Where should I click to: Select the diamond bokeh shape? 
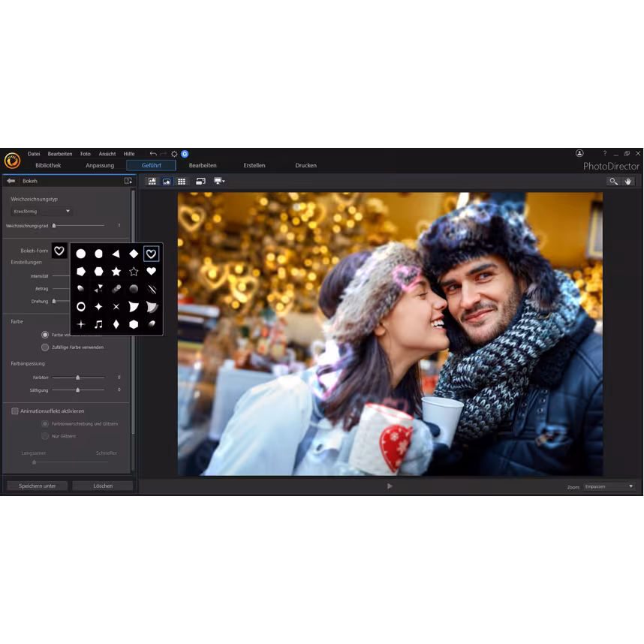(x=134, y=254)
